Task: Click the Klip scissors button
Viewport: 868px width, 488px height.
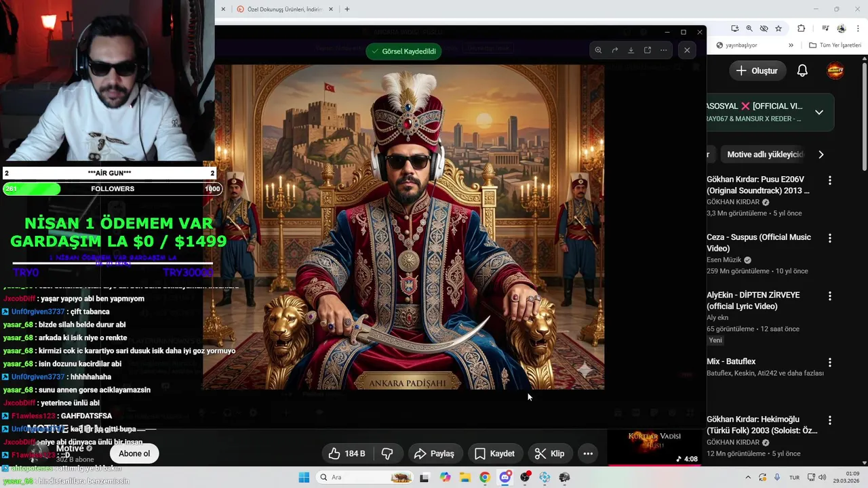Action: (x=549, y=453)
